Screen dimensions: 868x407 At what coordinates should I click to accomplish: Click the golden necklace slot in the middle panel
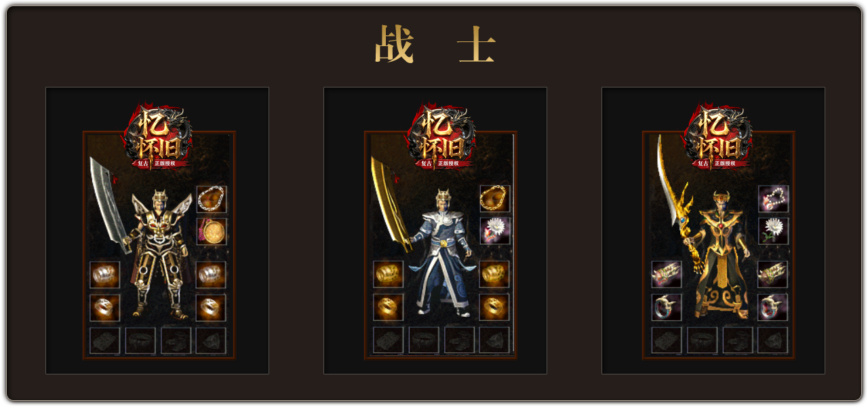coord(495,198)
